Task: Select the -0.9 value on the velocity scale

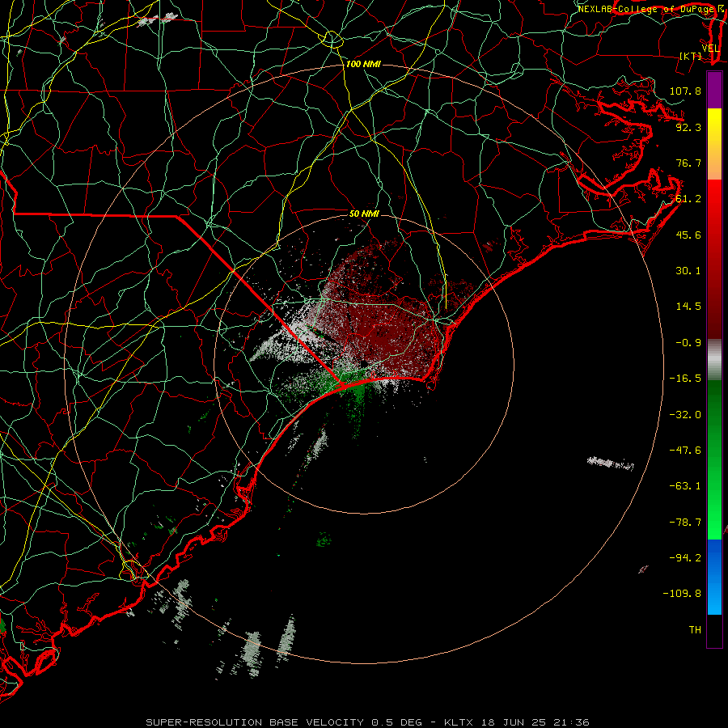Action: tap(688, 343)
